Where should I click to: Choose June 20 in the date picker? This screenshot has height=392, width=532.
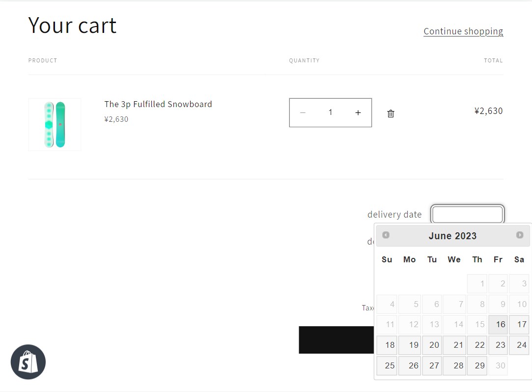pyautogui.click(x=432, y=345)
